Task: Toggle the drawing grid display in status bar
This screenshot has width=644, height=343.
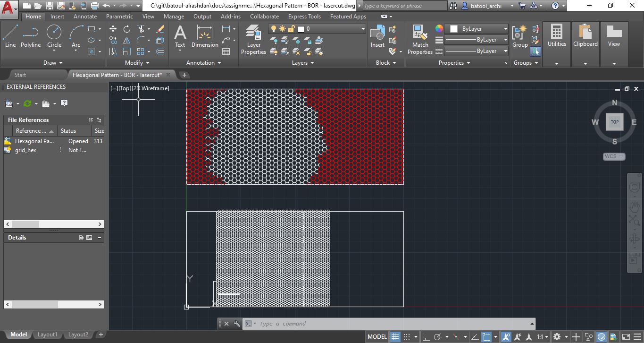Action: point(395,337)
